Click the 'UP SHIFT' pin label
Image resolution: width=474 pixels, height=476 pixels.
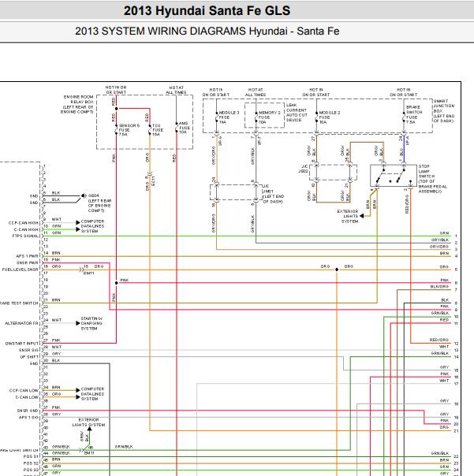pos(29,357)
